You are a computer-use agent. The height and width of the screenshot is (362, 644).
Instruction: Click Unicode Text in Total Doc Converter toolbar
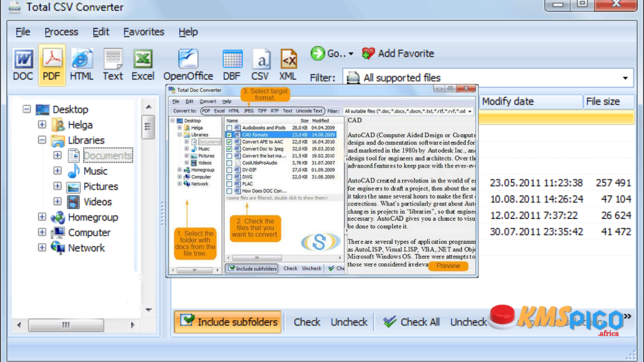click(309, 111)
